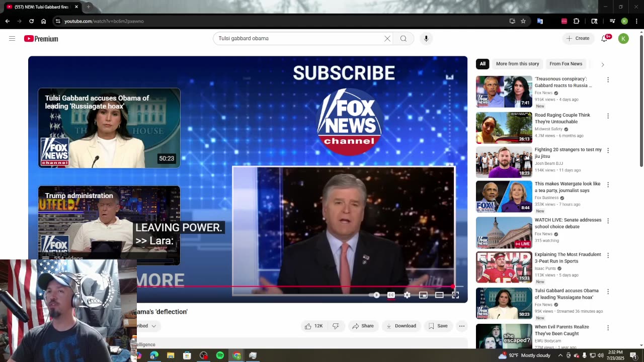Adjust volume via taskbar speaker icon

click(600, 355)
